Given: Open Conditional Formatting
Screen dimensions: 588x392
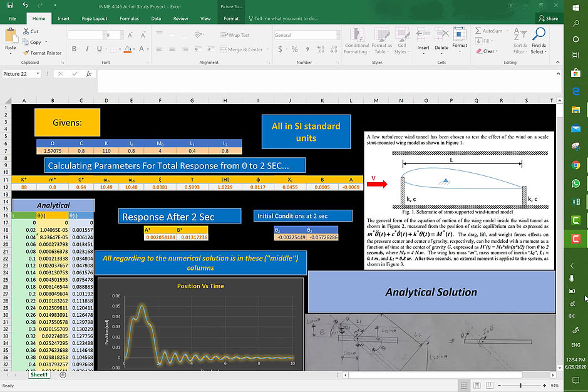Looking at the screenshot, I should point(357,41).
